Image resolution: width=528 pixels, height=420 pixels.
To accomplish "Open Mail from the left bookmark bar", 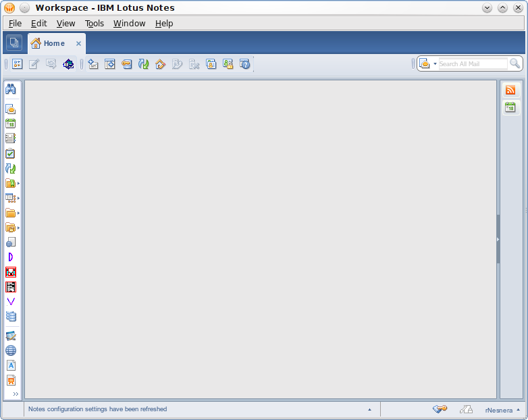I will point(10,109).
